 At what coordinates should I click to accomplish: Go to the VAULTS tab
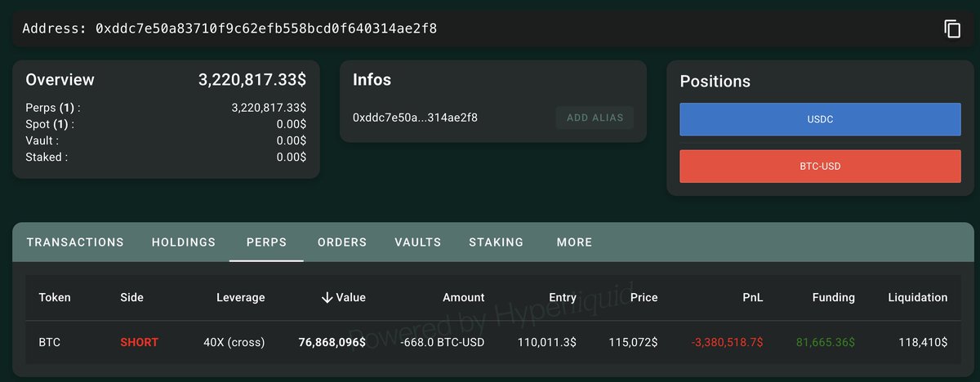417,242
